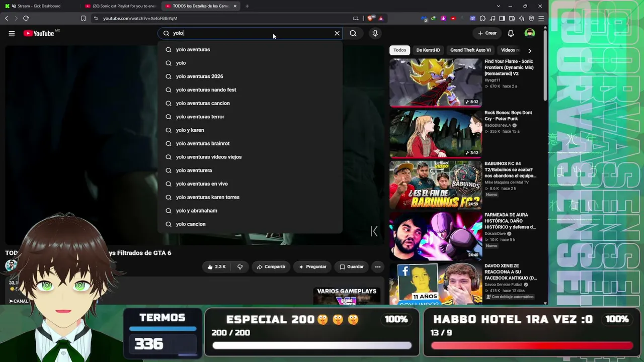Go to the YouTube home logo
644x362 pixels.
click(39, 33)
